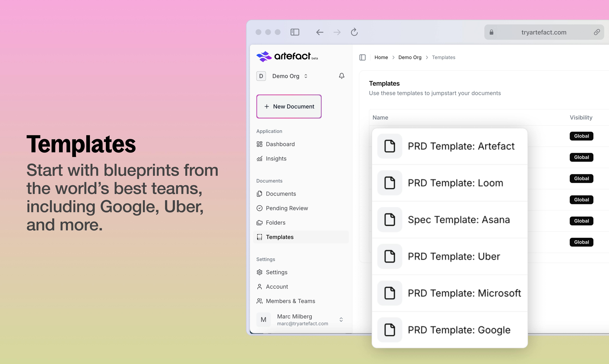Go to the Home breadcrumb

381,57
